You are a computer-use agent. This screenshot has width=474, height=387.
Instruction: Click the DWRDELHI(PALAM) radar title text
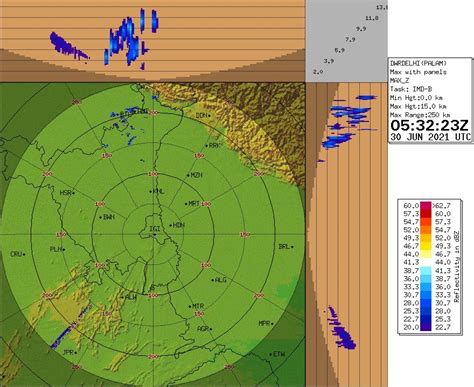[418, 63]
